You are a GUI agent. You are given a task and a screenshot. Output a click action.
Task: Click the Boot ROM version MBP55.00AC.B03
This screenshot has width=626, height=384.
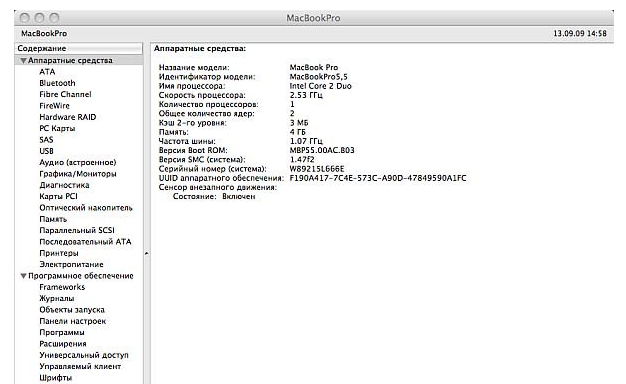tap(322, 150)
